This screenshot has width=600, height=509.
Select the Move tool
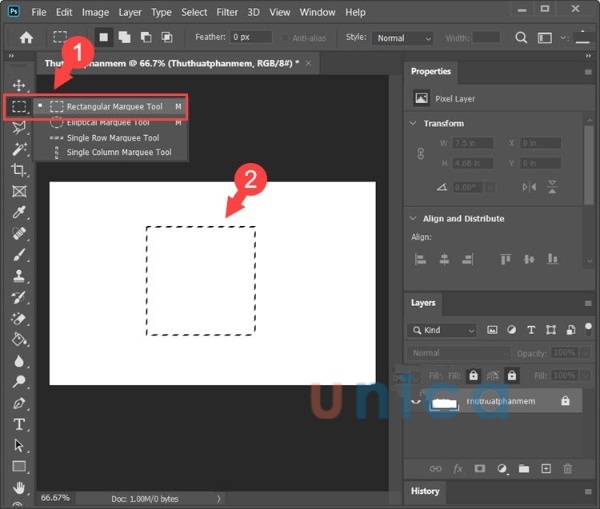coord(19,86)
